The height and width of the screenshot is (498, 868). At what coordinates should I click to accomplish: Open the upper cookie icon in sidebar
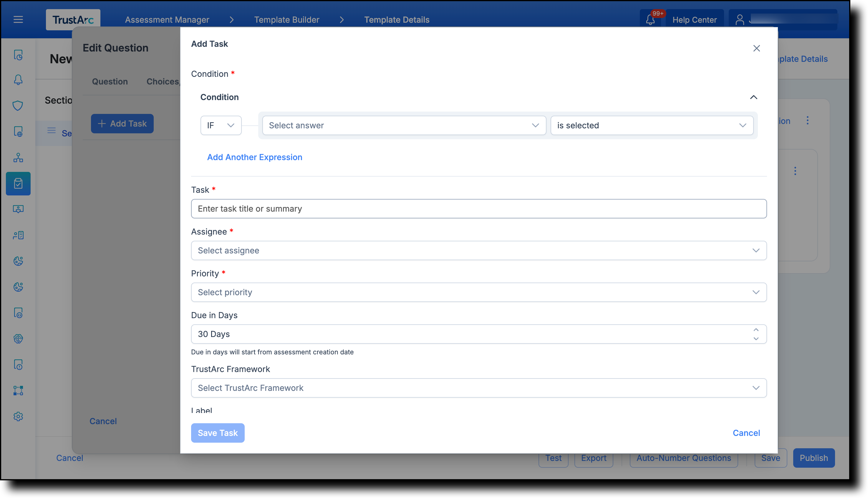point(18,261)
